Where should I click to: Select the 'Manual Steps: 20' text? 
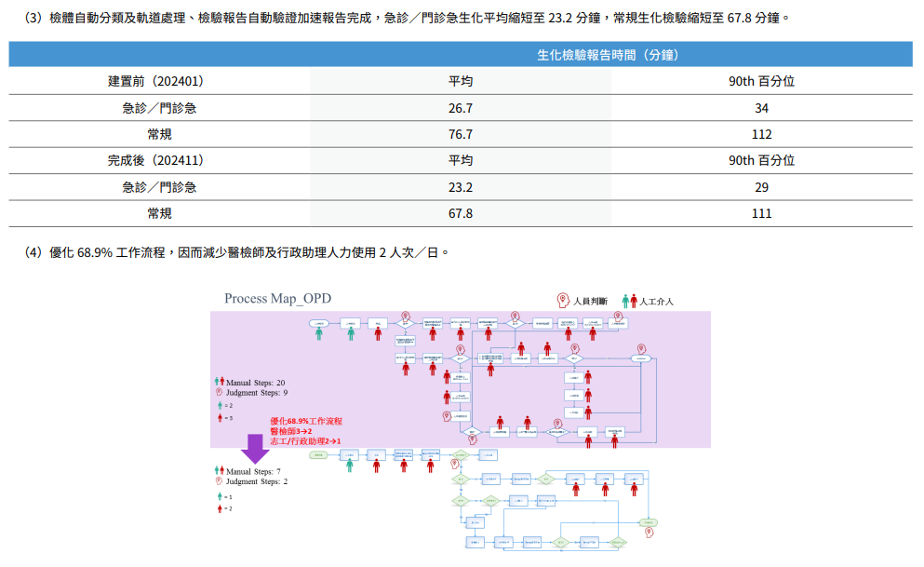click(255, 383)
